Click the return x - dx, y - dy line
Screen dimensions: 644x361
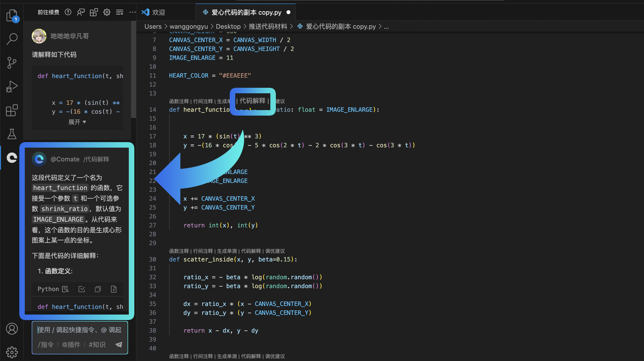(221, 331)
